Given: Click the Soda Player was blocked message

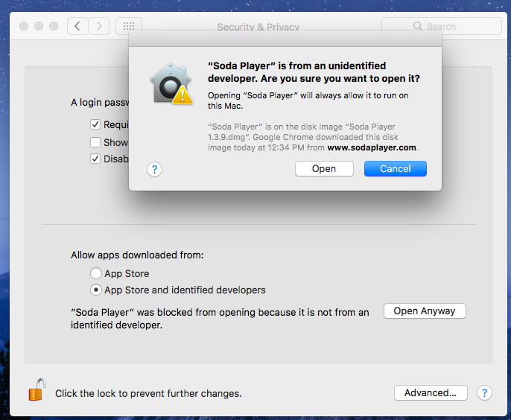Looking at the screenshot, I should [x=220, y=319].
